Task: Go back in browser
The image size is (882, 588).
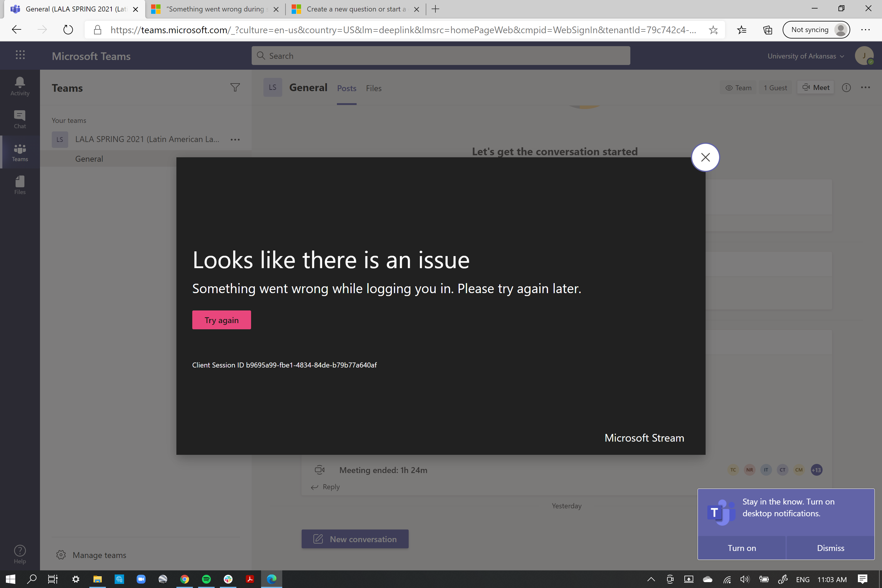Action: coord(16,30)
